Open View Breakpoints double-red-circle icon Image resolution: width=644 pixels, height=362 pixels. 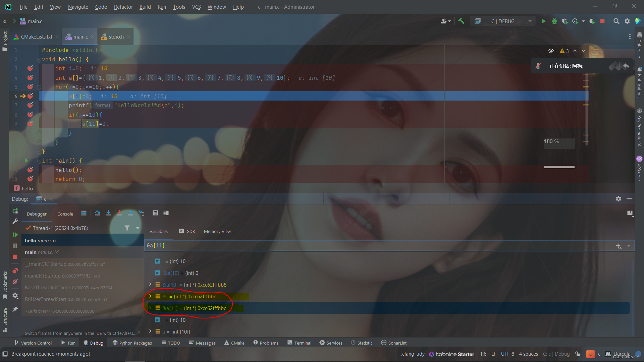tap(15, 270)
